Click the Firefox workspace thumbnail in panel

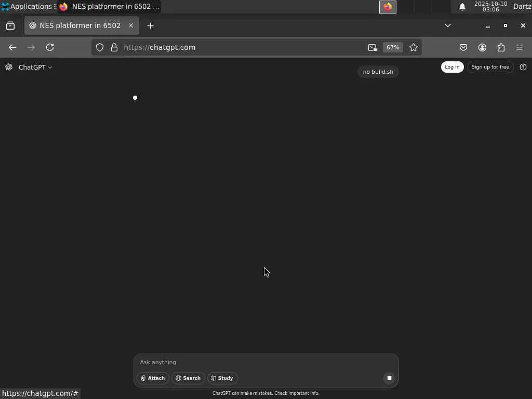(x=388, y=7)
